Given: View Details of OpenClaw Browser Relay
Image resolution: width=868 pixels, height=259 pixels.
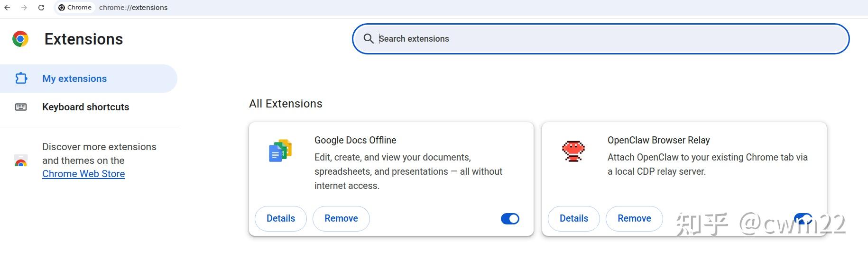Looking at the screenshot, I should tap(574, 219).
